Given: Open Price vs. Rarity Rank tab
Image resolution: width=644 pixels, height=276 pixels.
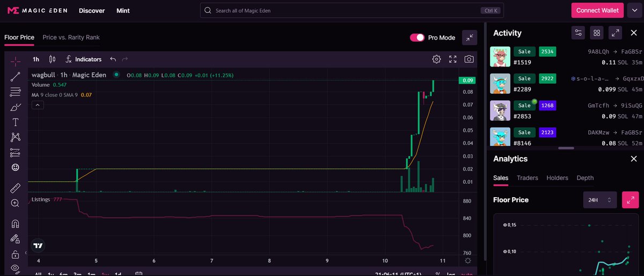Looking at the screenshot, I should coord(71,38).
